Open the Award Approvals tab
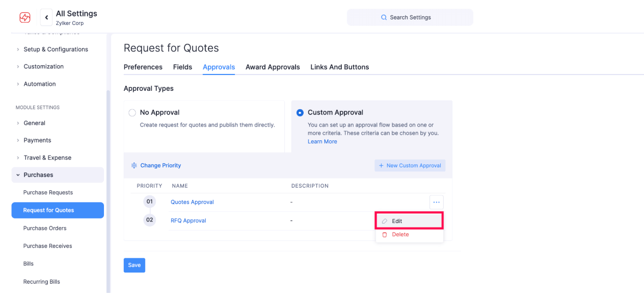 (x=273, y=67)
